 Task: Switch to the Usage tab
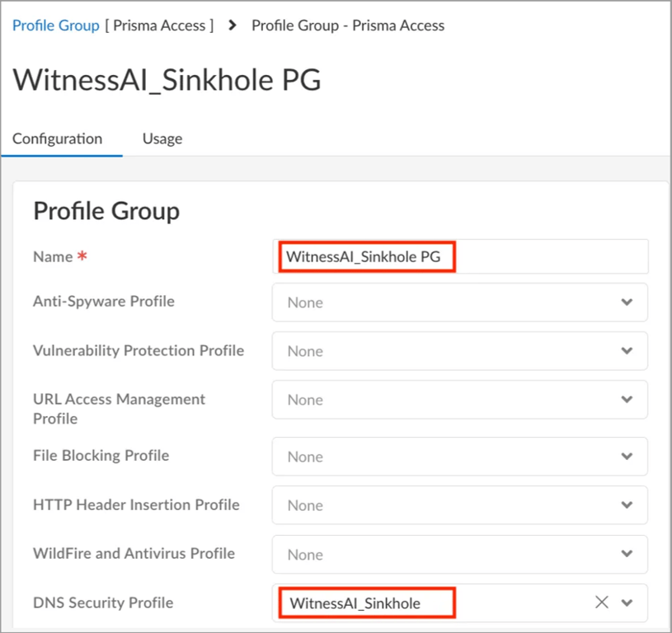(x=162, y=138)
